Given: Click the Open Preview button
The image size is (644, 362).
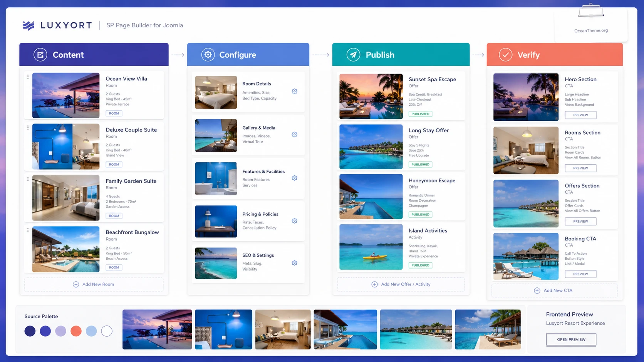Looking at the screenshot, I should click(571, 339).
